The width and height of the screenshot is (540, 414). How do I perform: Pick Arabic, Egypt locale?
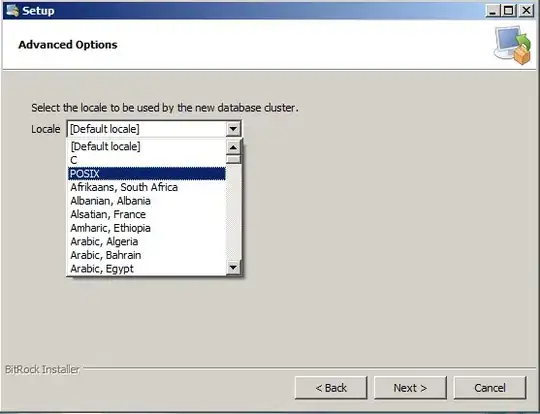(147, 269)
